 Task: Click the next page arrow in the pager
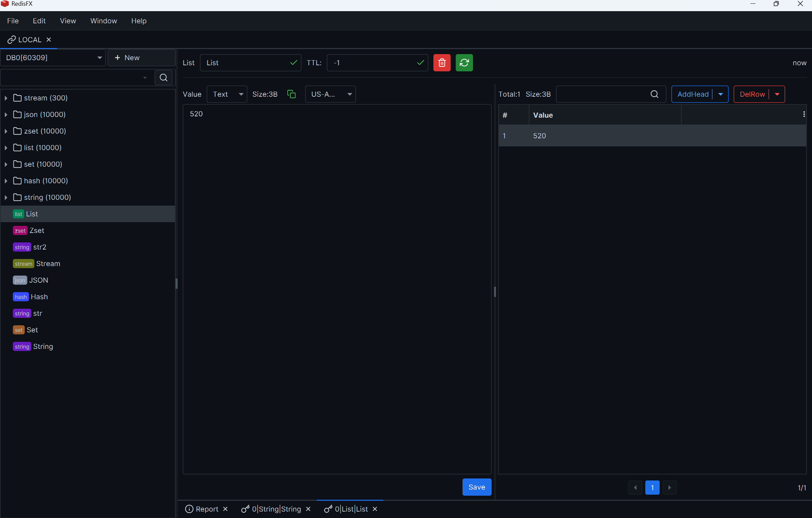(x=670, y=487)
